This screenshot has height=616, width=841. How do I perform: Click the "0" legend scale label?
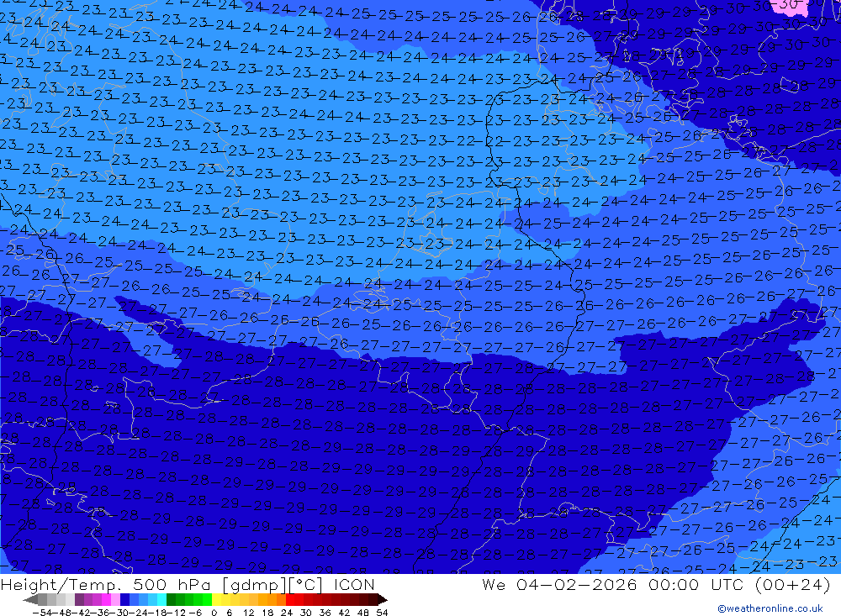tap(214, 613)
